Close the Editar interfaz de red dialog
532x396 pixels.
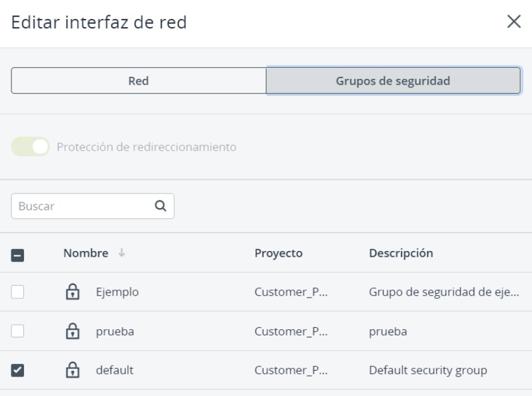click(514, 21)
